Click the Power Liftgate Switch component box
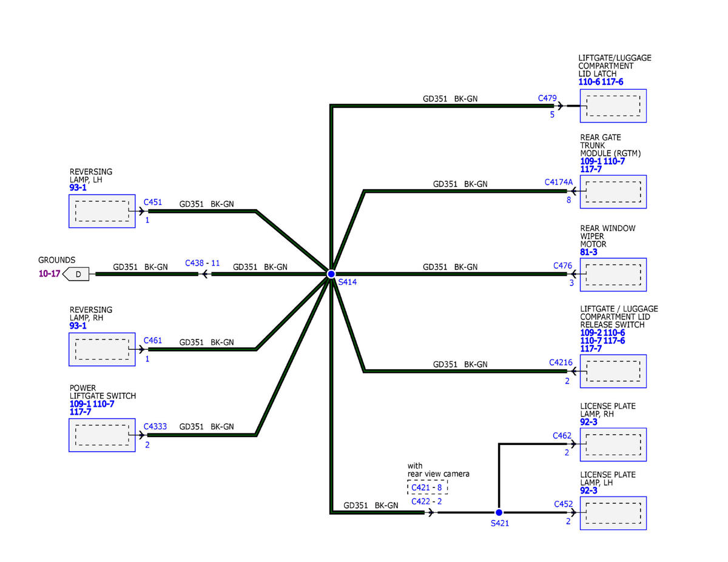The image size is (728, 562). click(x=102, y=435)
